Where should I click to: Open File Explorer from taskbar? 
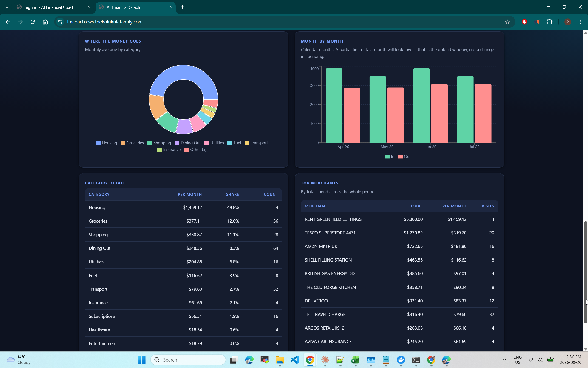[280, 360]
